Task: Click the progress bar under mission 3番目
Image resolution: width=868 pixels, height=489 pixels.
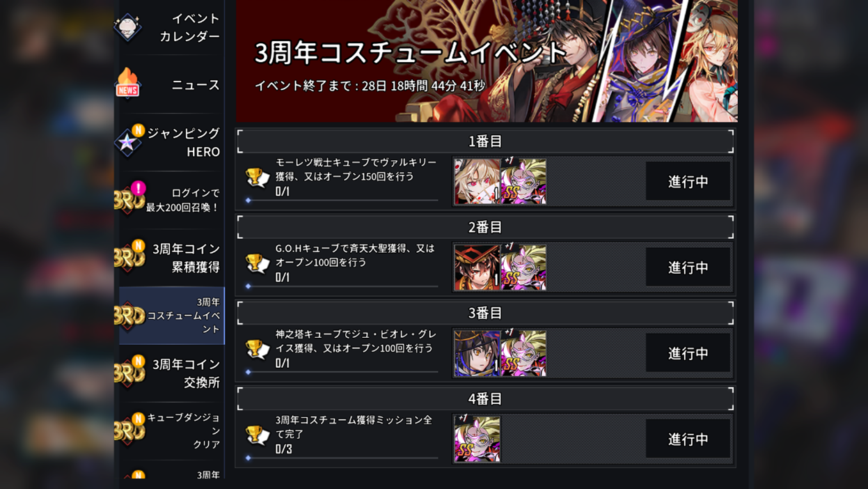Action: click(342, 372)
